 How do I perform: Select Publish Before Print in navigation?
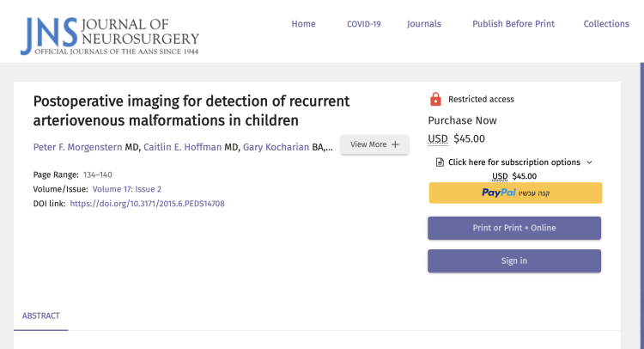513,24
